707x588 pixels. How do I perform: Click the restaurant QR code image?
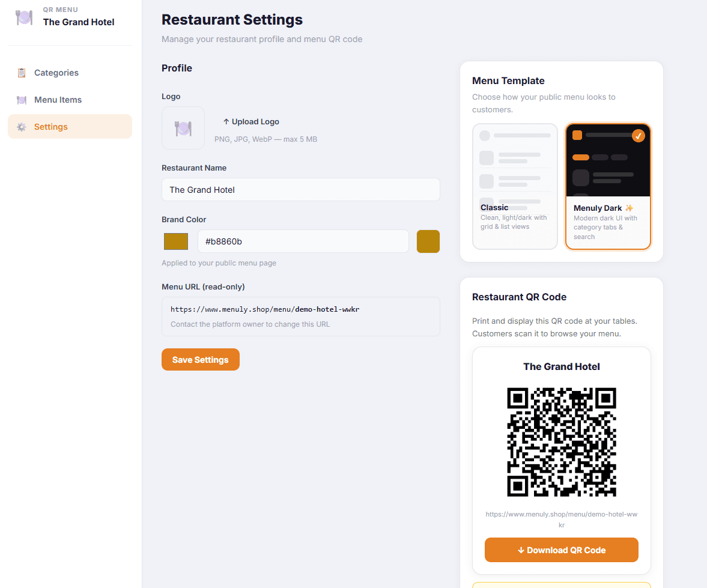coord(562,442)
